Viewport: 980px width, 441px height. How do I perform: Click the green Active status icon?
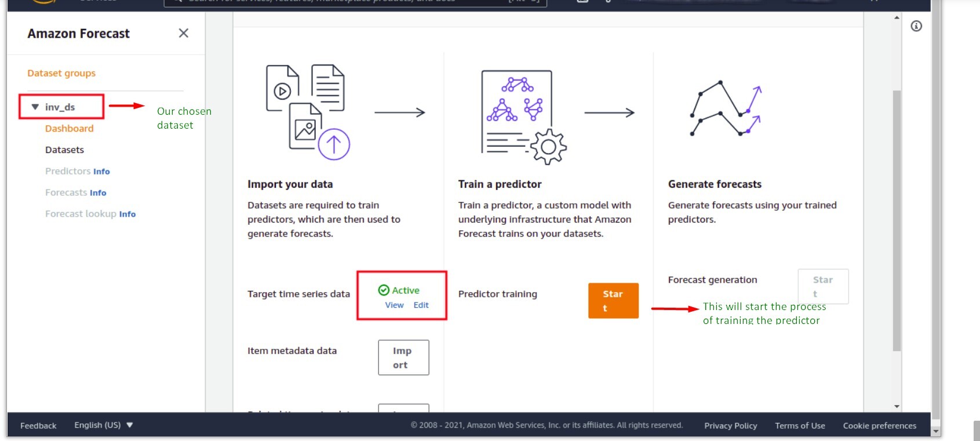coord(384,290)
